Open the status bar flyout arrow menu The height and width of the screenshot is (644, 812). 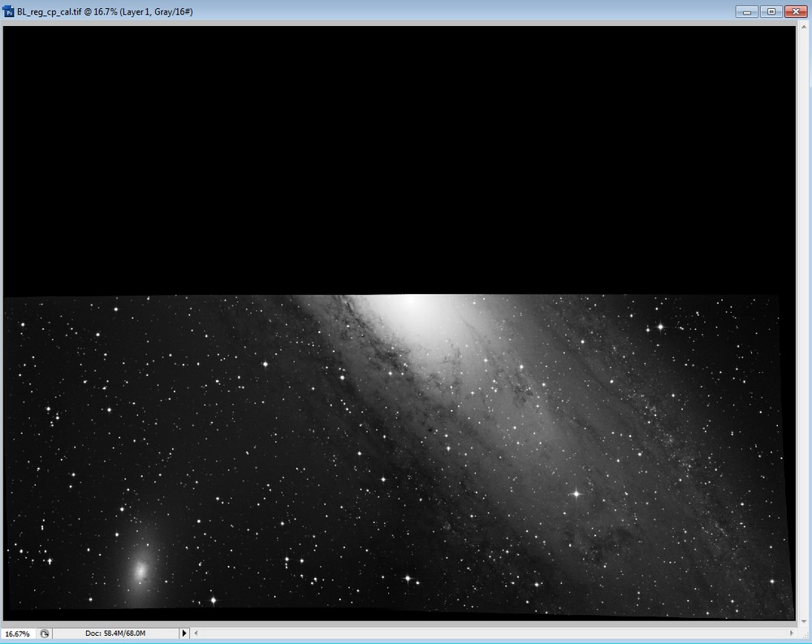(x=184, y=633)
